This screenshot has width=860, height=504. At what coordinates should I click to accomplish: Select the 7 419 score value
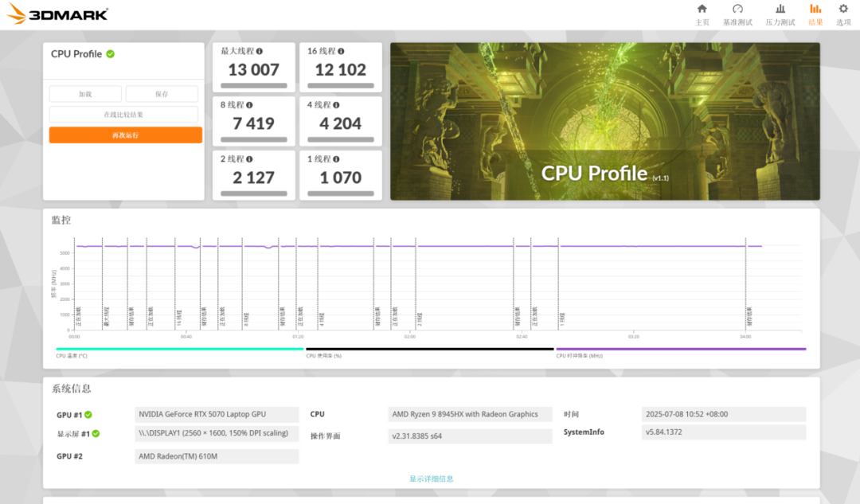pos(253,123)
